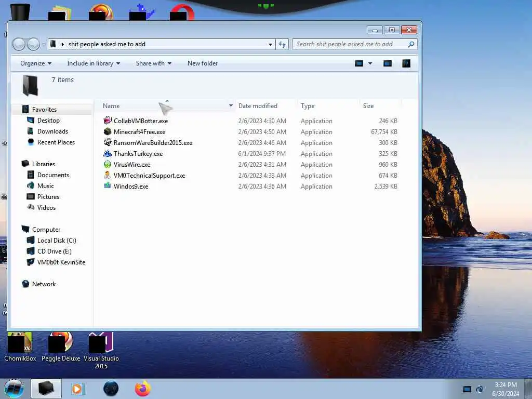Open Recent Places in Favorites
Screen dimensions: 532x399
[x=56, y=142]
